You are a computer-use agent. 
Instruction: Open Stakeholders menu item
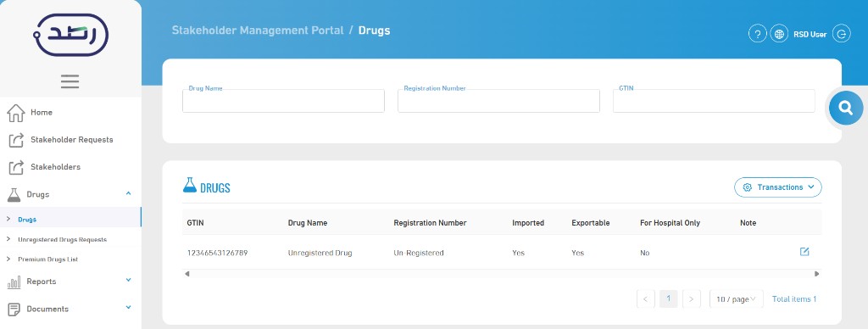55,167
